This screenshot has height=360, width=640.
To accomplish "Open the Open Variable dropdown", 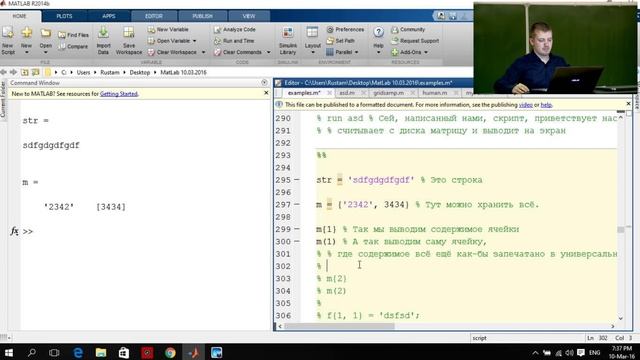I will (x=195, y=41).
